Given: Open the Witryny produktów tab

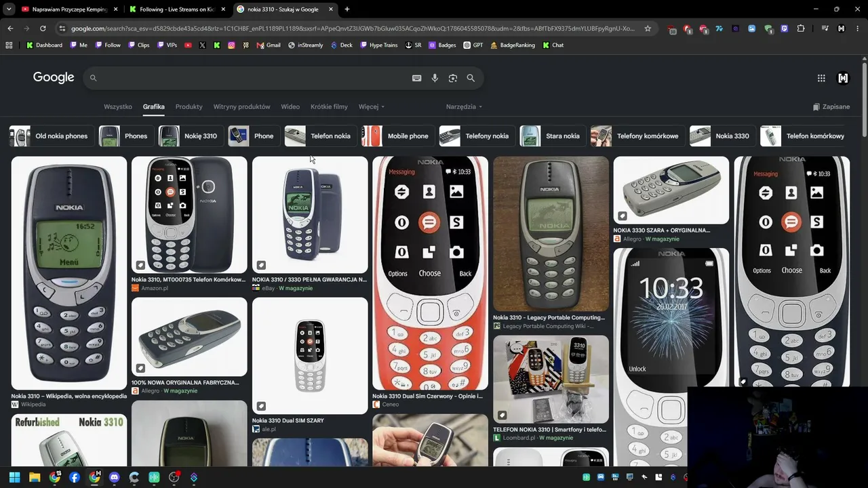Looking at the screenshot, I should [242, 106].
